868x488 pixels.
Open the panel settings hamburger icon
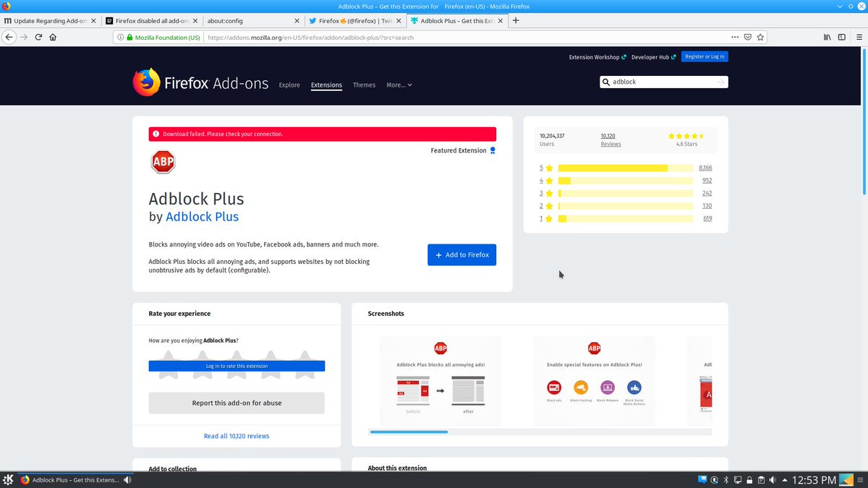pos(861,479)
